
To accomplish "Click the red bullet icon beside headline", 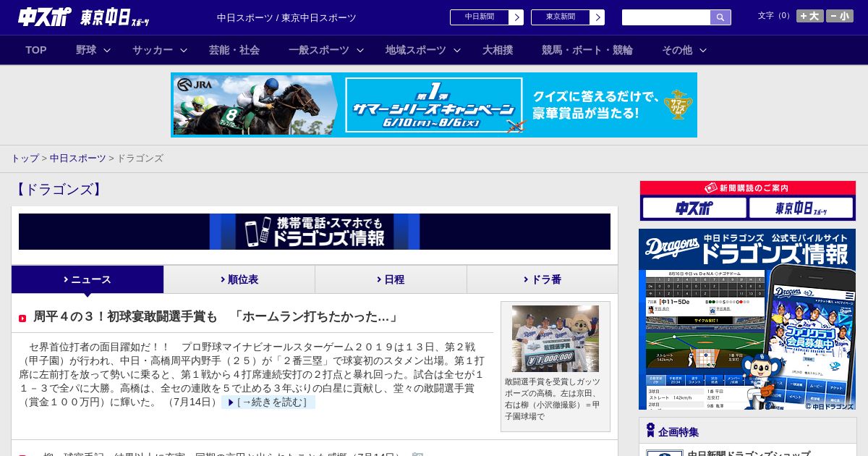I will (x=22, y=318).
